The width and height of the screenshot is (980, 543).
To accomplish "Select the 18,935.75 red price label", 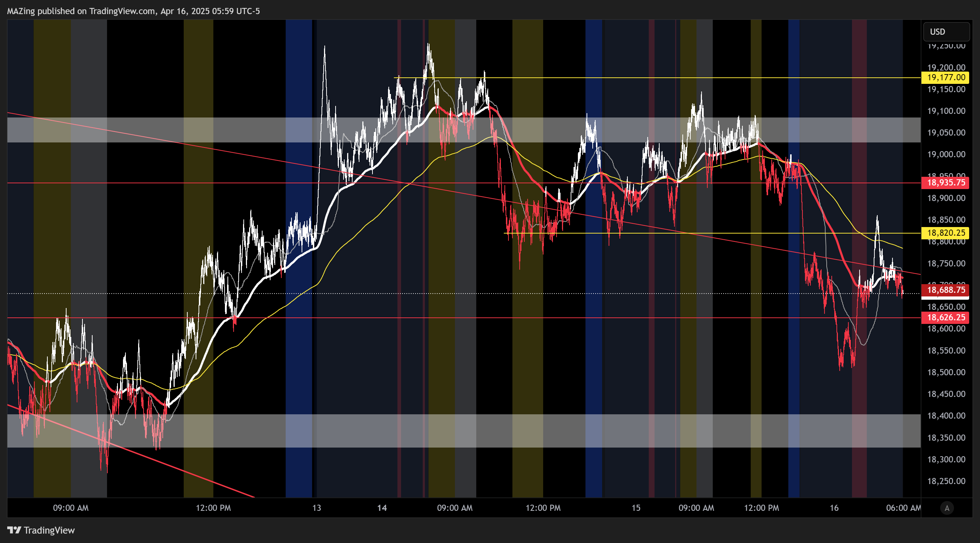I will tap(946, 183).
